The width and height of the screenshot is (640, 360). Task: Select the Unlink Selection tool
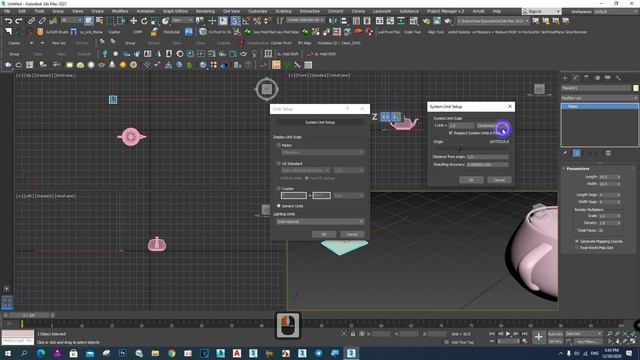42,21
